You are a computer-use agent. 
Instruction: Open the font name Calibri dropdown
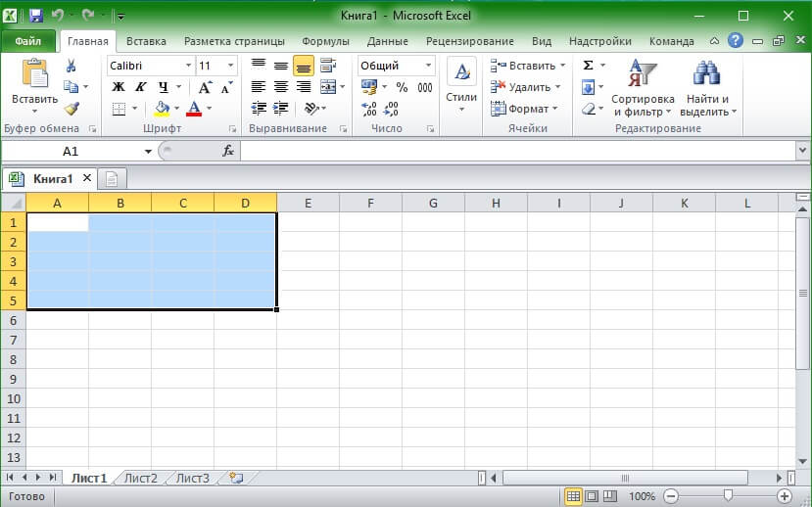[188, 66]
